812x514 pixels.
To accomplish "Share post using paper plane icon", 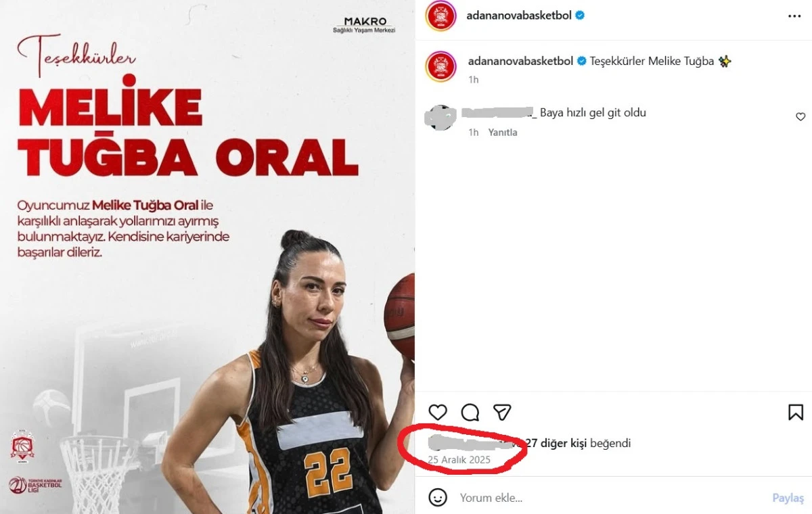I will click(501, 412).
